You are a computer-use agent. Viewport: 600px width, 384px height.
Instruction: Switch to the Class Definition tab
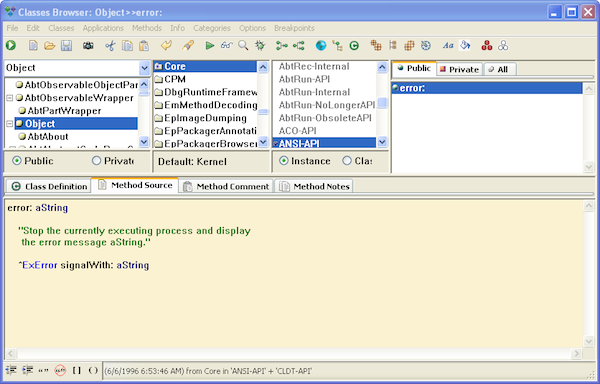pos(49,186)
